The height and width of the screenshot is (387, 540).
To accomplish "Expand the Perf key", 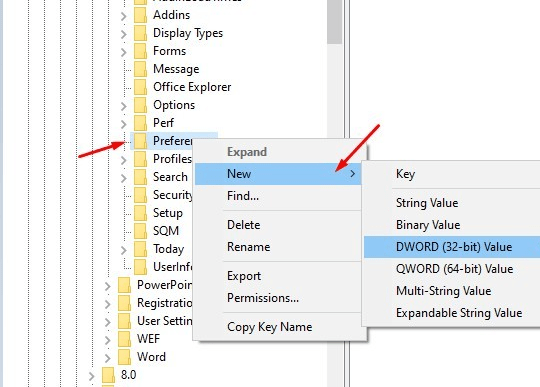I will [x=124, y=124].
